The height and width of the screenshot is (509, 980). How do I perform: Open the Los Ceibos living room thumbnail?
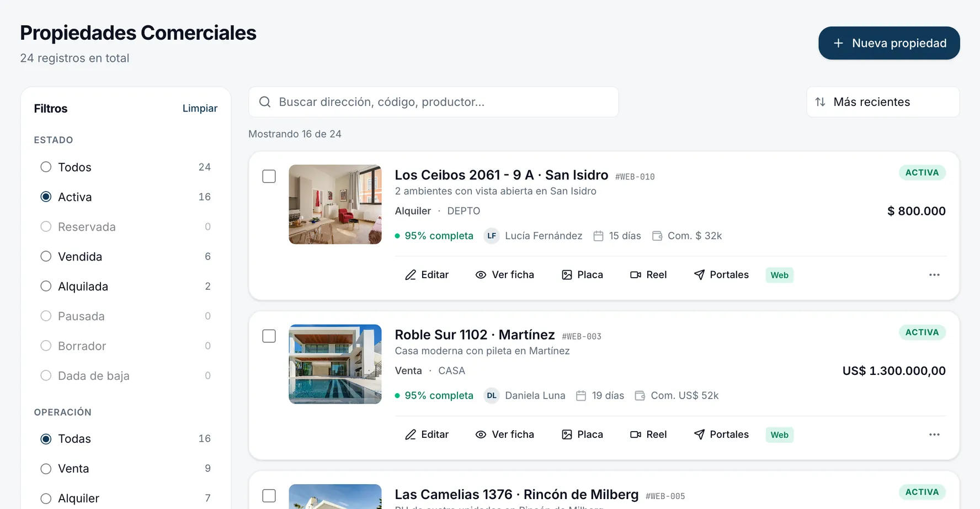(x=335, y=204)
